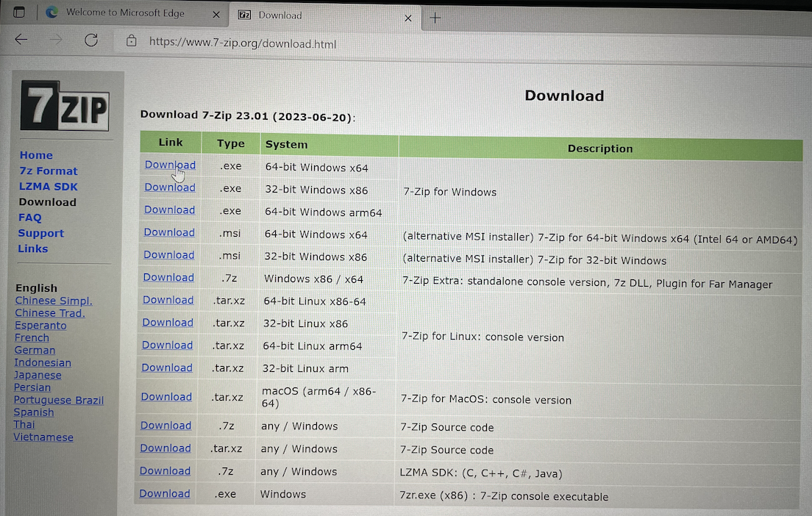Click the System column header
The height and width of the screenshot is (516, 812).
coord(329,144)
